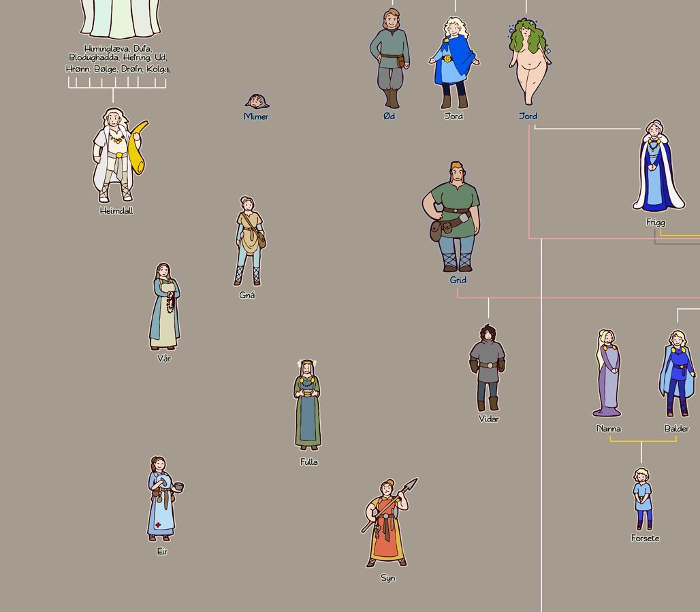Select Fulla holding the small box
This screenshot has width=700, height=612.
pos(308,405)
